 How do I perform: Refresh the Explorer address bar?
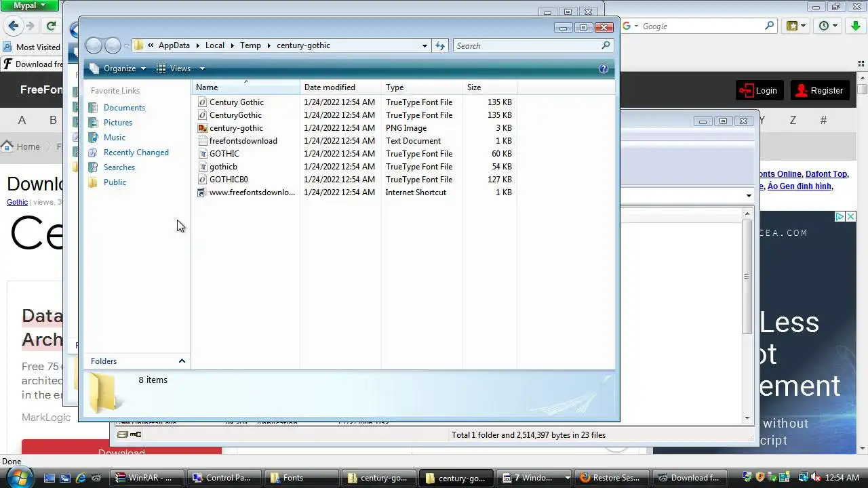[440, 45]
